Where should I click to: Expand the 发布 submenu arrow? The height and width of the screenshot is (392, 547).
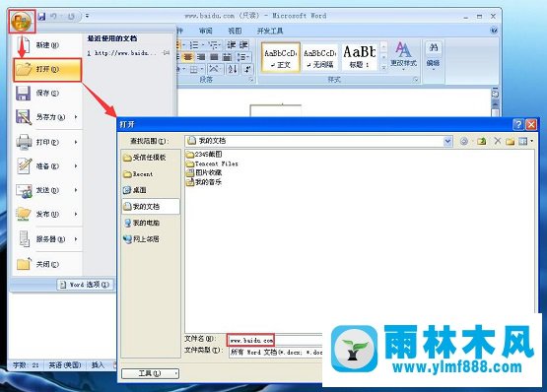click(76, 214)
